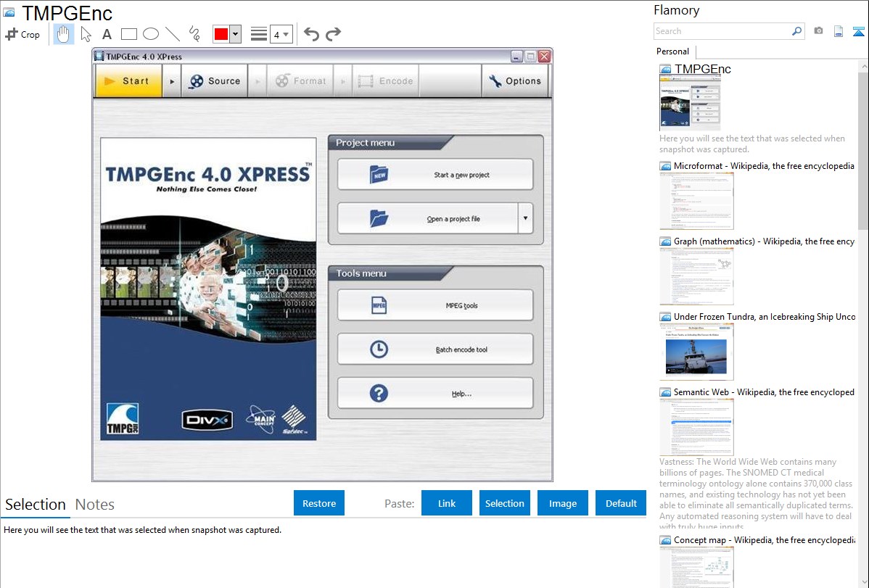
Task: Open the line width 4 dropdown
Action: tap(281, 35)
